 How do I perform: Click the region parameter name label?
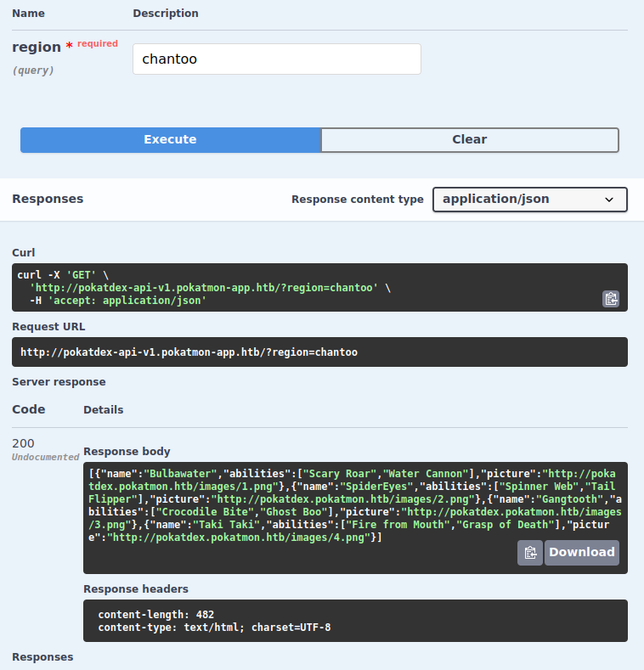click(37, 48)
